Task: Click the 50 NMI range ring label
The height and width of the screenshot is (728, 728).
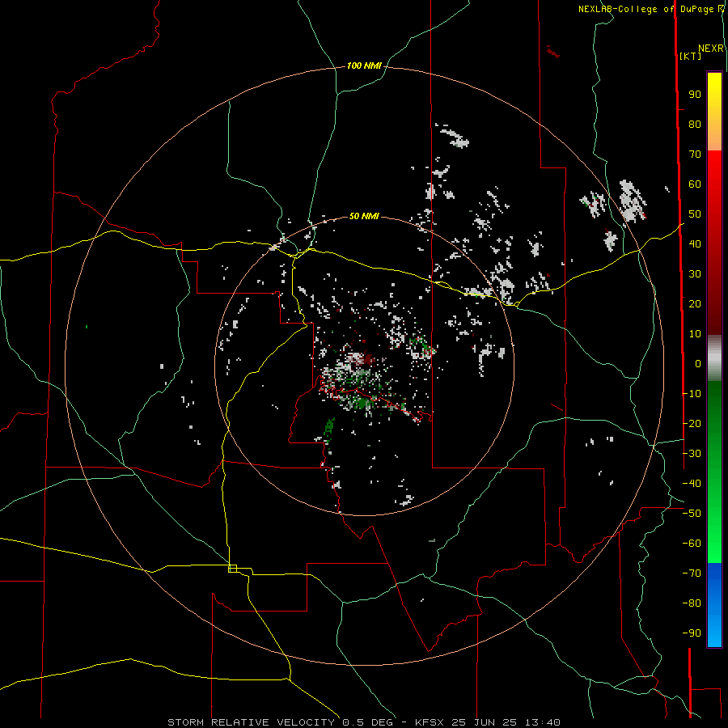Action: 364,216
